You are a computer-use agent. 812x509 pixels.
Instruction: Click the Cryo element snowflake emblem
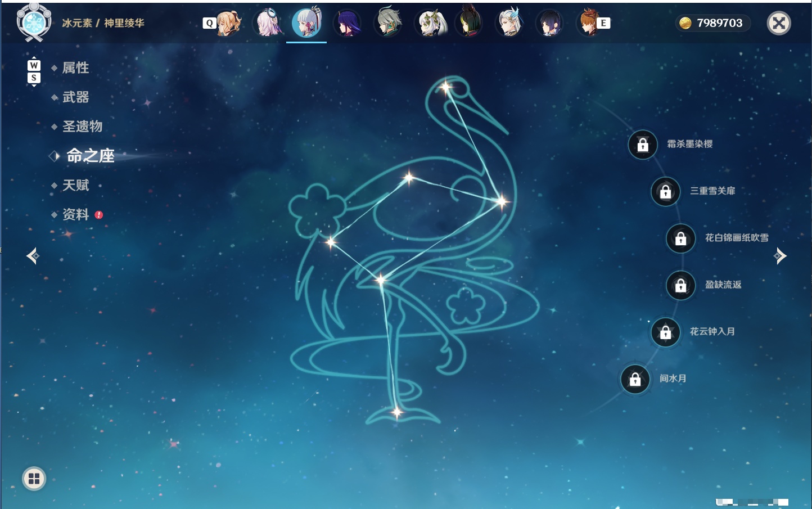34,22
